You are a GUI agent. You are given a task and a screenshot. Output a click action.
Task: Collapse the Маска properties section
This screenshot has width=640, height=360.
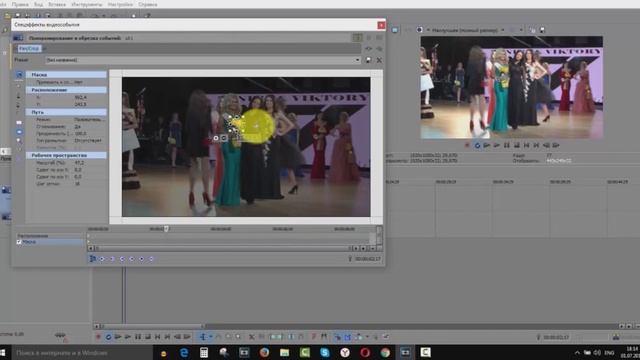click(29, 75)
